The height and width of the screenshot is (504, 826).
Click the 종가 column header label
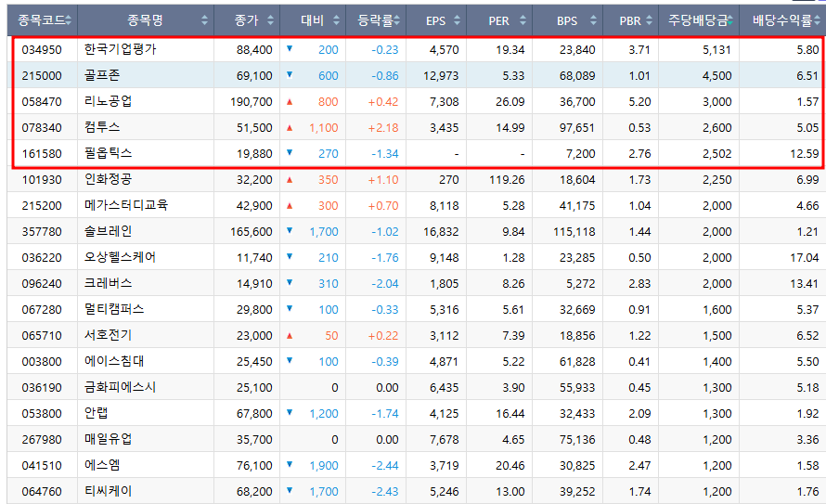(246, 20)
